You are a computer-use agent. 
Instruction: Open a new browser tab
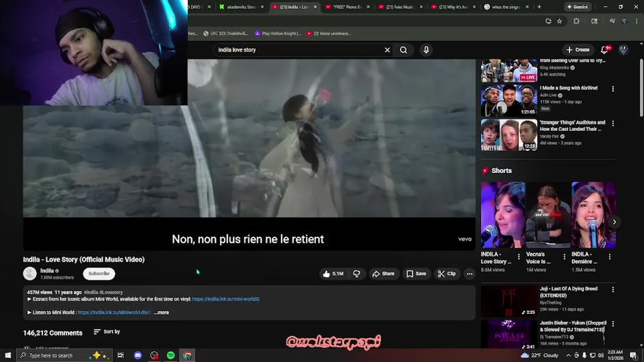click(539, 7)
